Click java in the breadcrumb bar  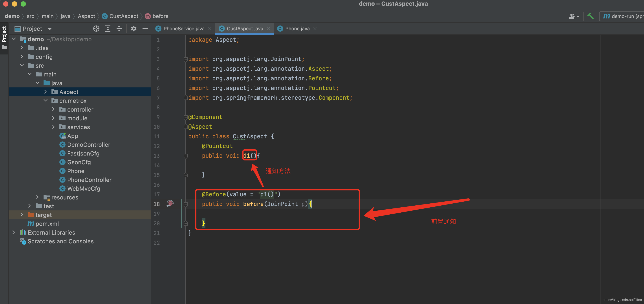click(65, 16)
